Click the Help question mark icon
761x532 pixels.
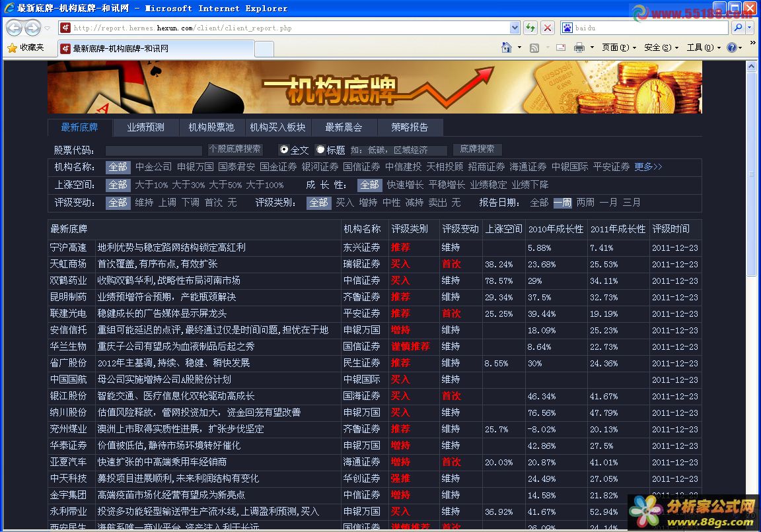click(x=732, y=48)
